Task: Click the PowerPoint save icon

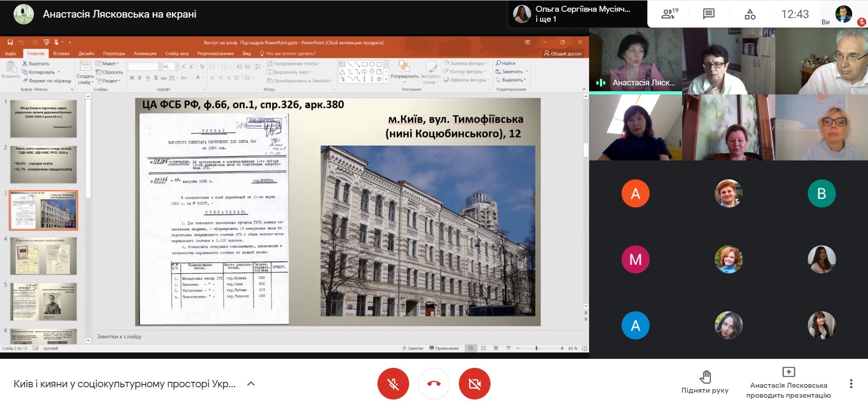Action: (10, 42)
